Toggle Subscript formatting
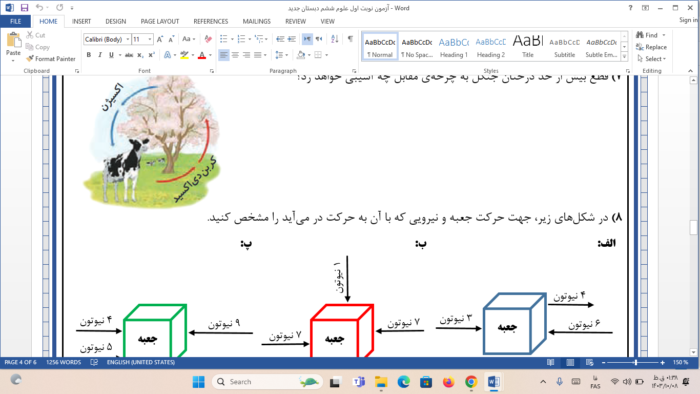Screen dimensions: 700x394 [x=140, y=55]
